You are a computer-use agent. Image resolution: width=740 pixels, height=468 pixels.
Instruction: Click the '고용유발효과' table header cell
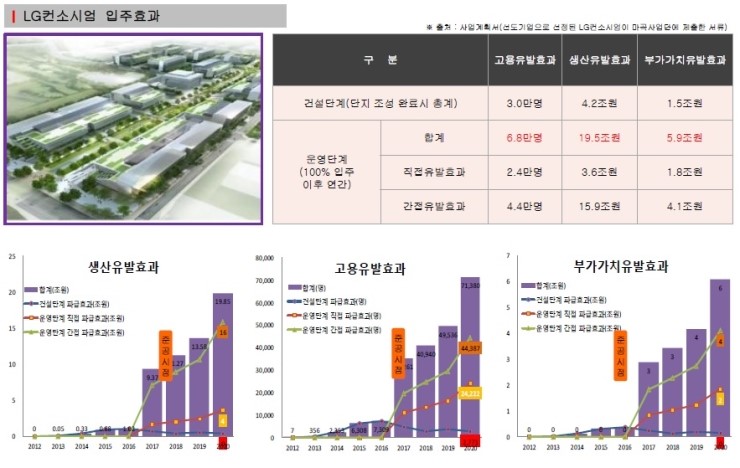(x=525, y=60)
